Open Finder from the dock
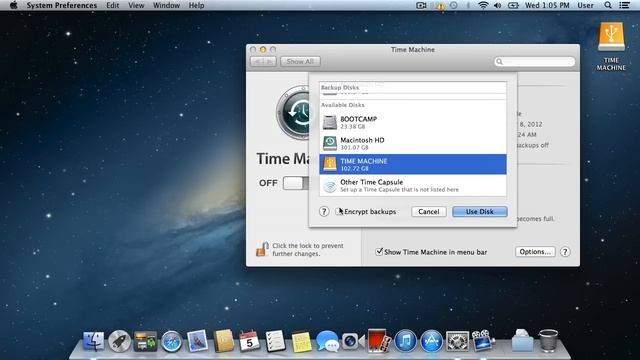 93,341
